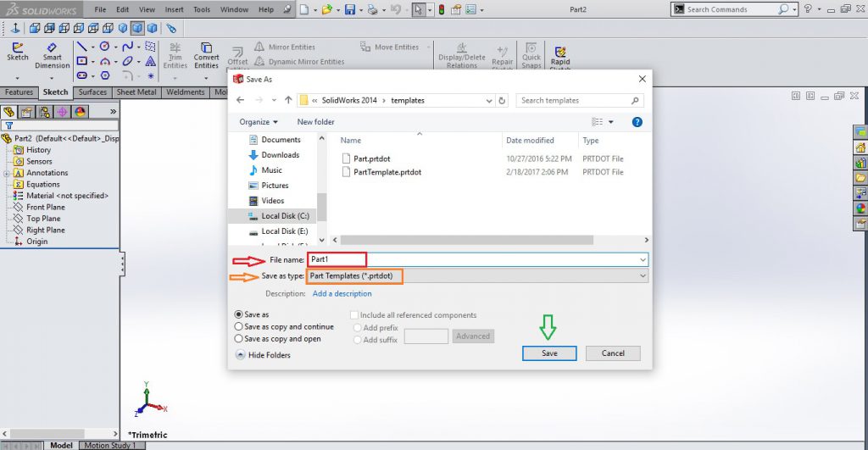Click the Open document toolbar icon
The image size is (868, 450).
(x=326, y=9)
